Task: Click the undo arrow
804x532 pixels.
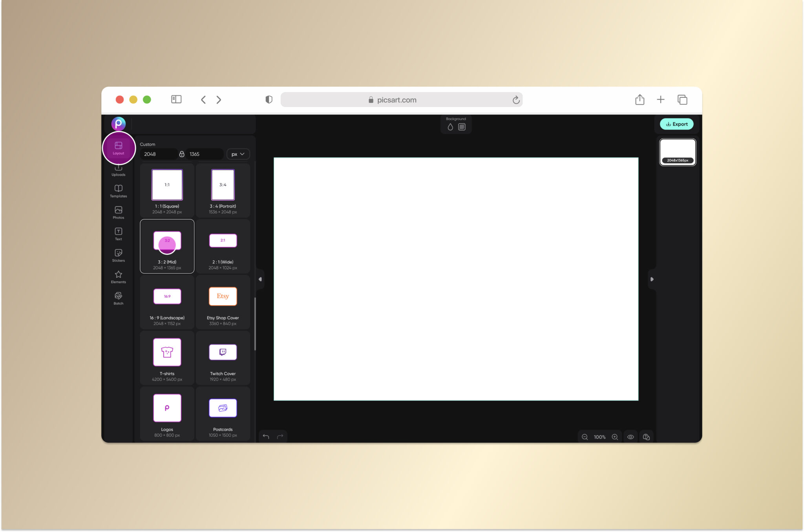Action: coord(266,437)
